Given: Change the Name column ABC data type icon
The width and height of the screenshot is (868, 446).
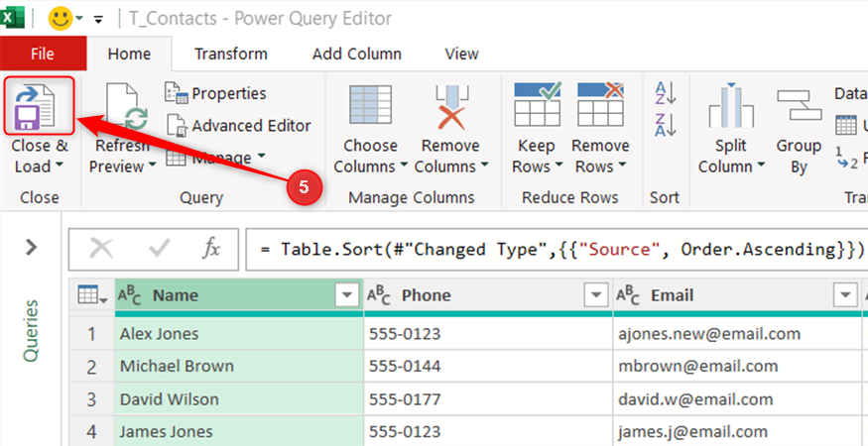Looking at the screenshot, I should coord(130,296).
